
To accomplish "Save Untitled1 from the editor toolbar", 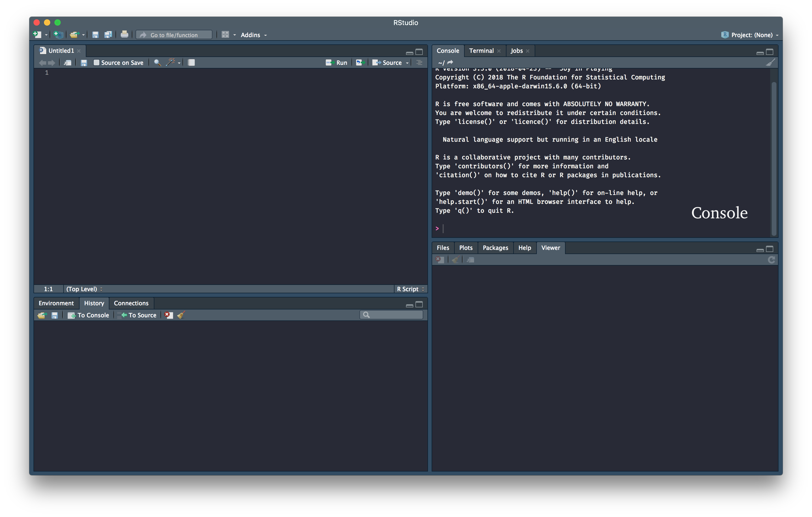I will coord(84,63).
